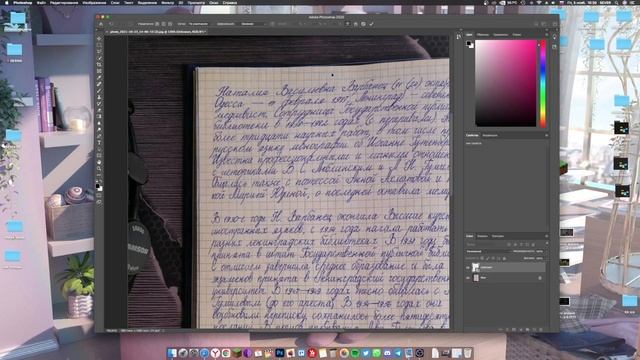Viewport: 640px width, 360px height.
Task: Switch to the Образцы (Swatches) tab
Action: point(482,35)
